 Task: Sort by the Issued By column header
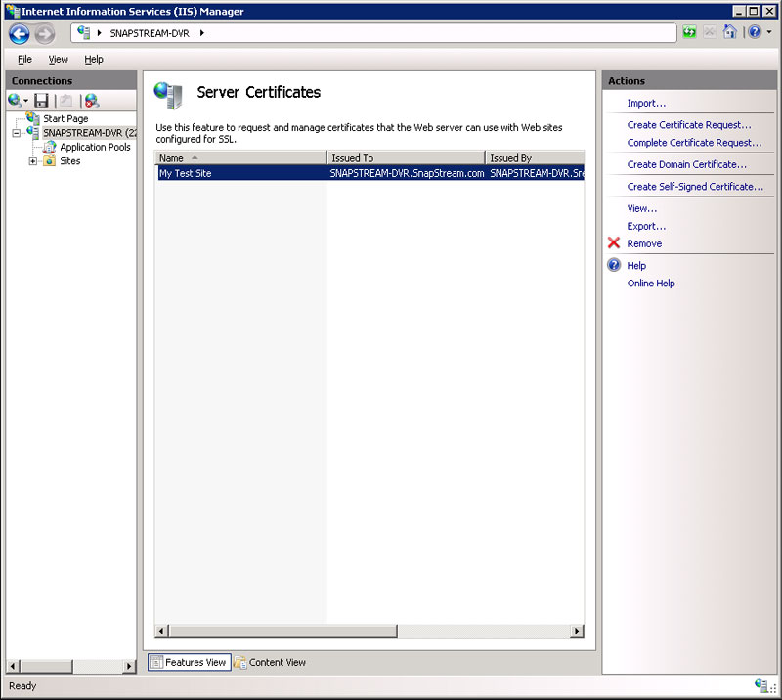click(x=535, y=158)
